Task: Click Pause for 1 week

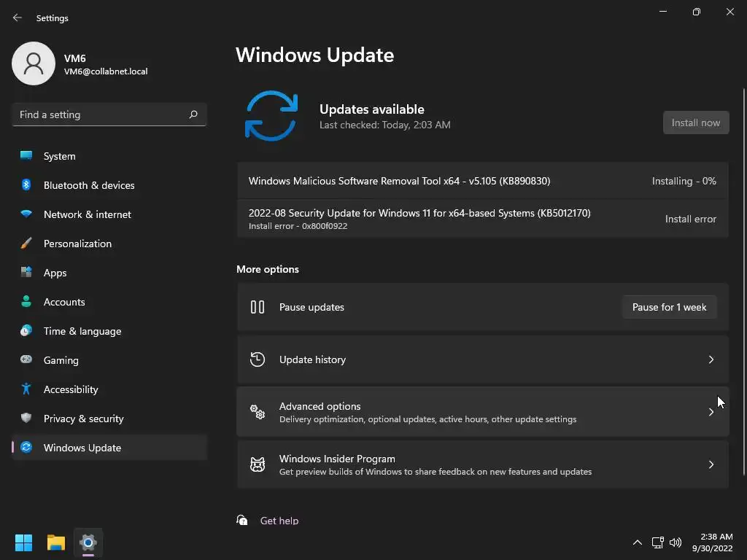Action: pos(669,307)
